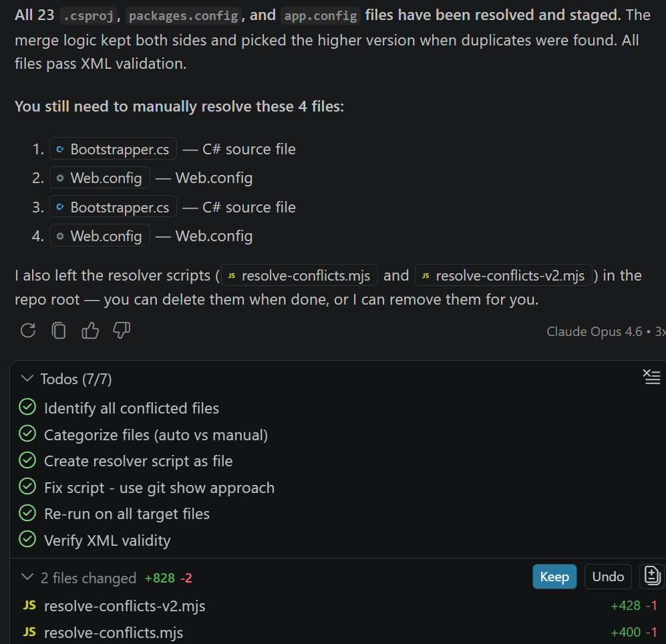Click check mark for Verify XML validity
This screenshot has height=644, width=666.
click(x=27, y=540)
